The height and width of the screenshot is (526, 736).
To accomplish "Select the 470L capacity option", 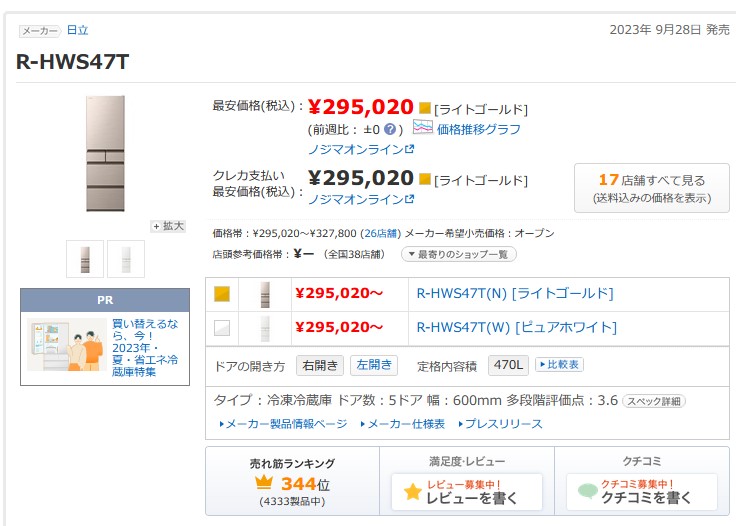I will [508, 365].
